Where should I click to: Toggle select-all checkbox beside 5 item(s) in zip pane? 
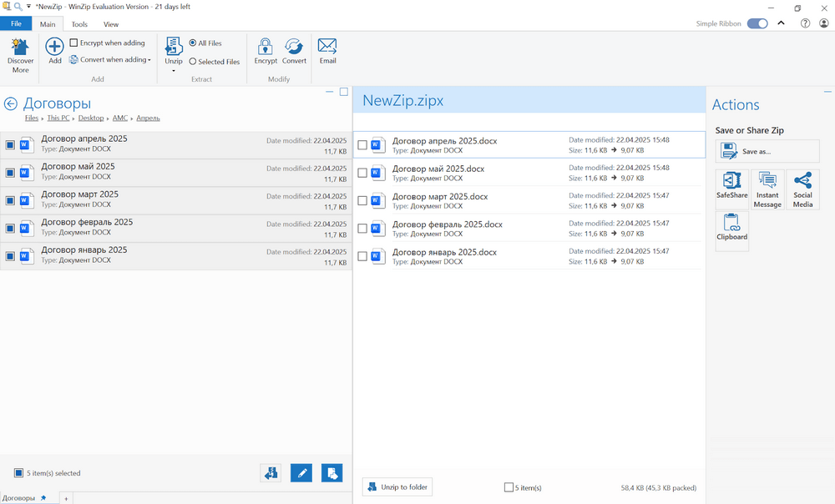click(509, 487)
